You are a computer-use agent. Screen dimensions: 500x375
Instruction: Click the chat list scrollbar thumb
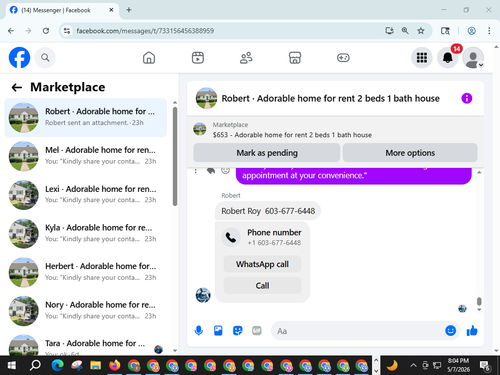tap(175, 156)
